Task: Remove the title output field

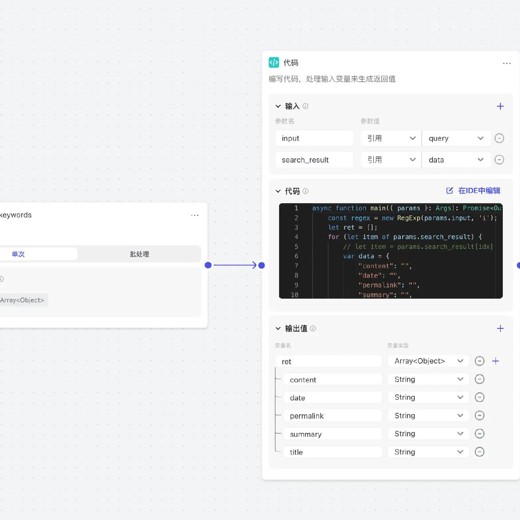Action: (x=479, y=452)
